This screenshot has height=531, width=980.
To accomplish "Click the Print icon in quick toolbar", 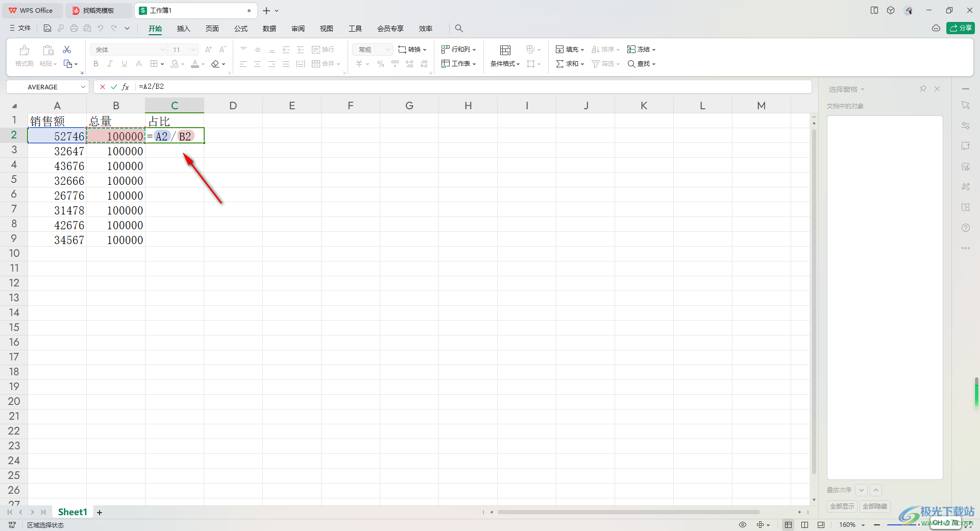I will [x=74, y=28].
